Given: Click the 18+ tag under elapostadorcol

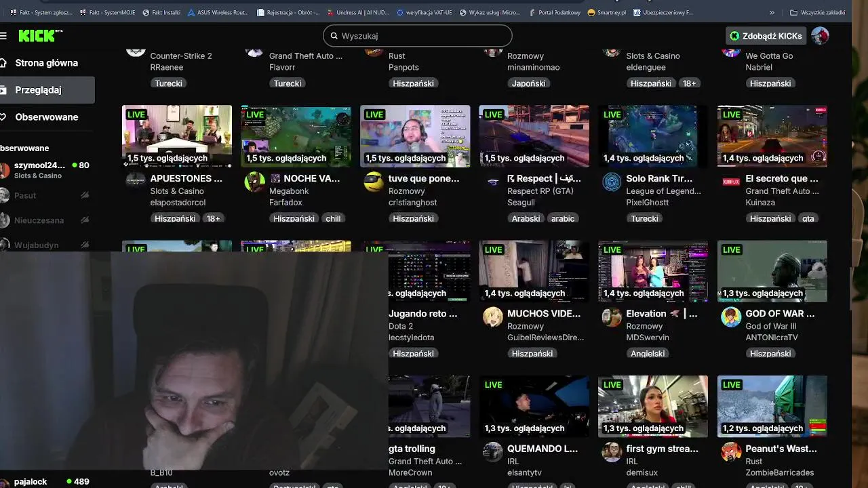Looking at the screenshot, I should (213, 218).
